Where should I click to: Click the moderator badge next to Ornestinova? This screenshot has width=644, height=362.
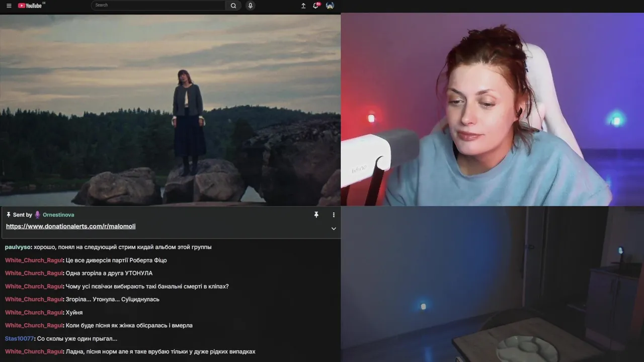[x=37, y=215]
